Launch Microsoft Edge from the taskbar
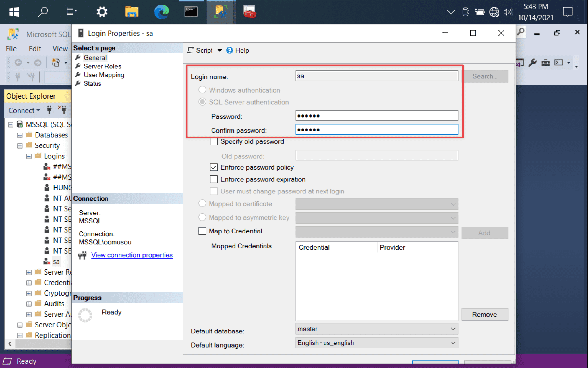Viewport: 588px width, 368px height. coord(162,12)
